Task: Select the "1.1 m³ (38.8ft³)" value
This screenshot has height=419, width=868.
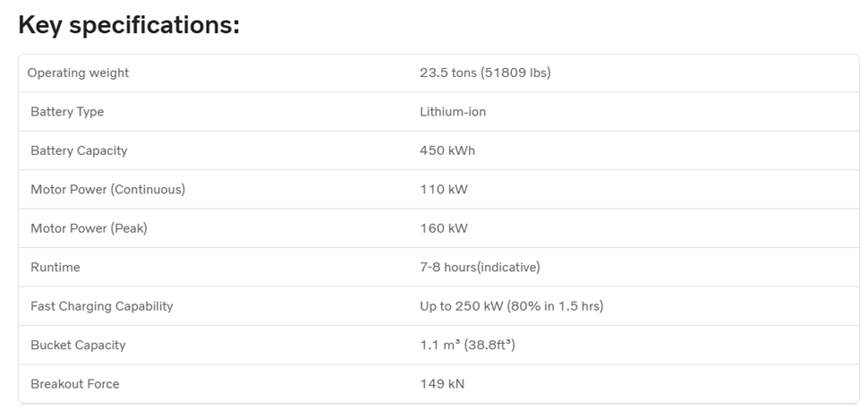Action: 467,345
